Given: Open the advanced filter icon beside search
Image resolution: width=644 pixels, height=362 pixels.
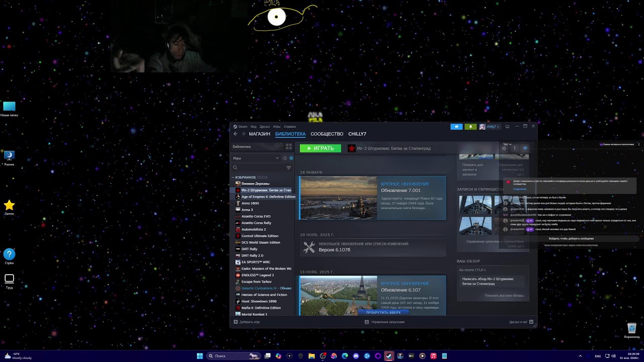Looking at the screenshot, I should pyautogui.click(x=289, y=167).
